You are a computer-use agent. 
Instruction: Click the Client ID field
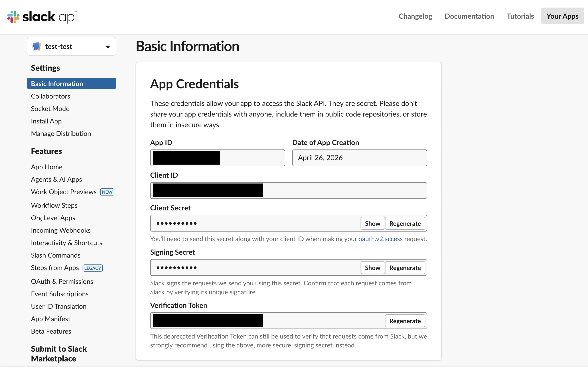pyautogui.click(x=288, y=191)
